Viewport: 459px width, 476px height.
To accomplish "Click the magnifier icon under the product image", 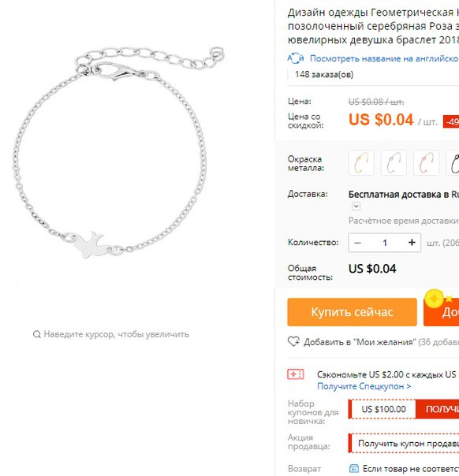I will tap(37, 334).
